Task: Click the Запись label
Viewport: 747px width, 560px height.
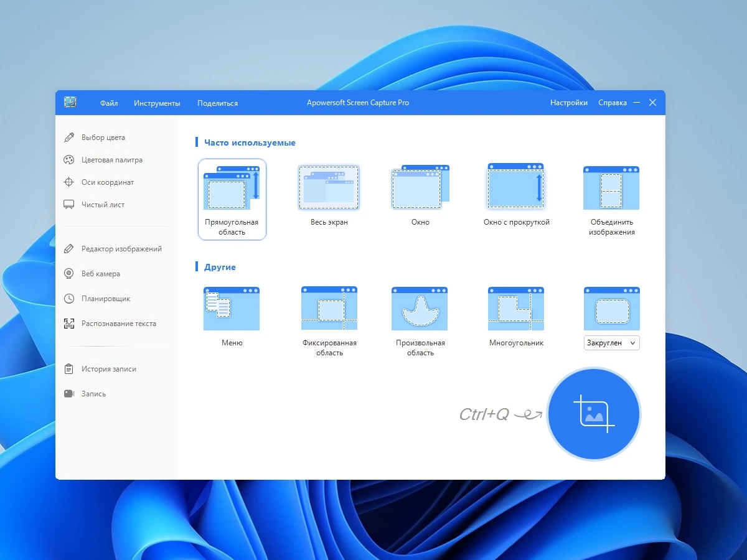Action: pyautogui.click(x=94, y=394)
